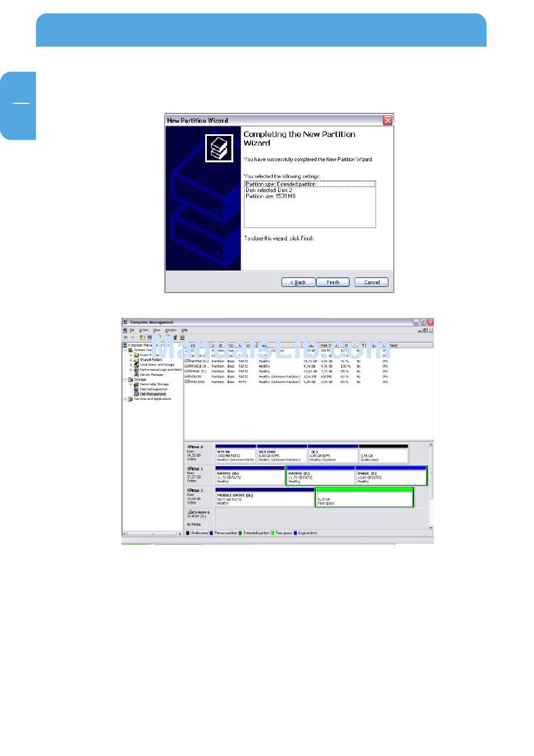Open the Help menu in Computer Management

click(x=184, y=330)
